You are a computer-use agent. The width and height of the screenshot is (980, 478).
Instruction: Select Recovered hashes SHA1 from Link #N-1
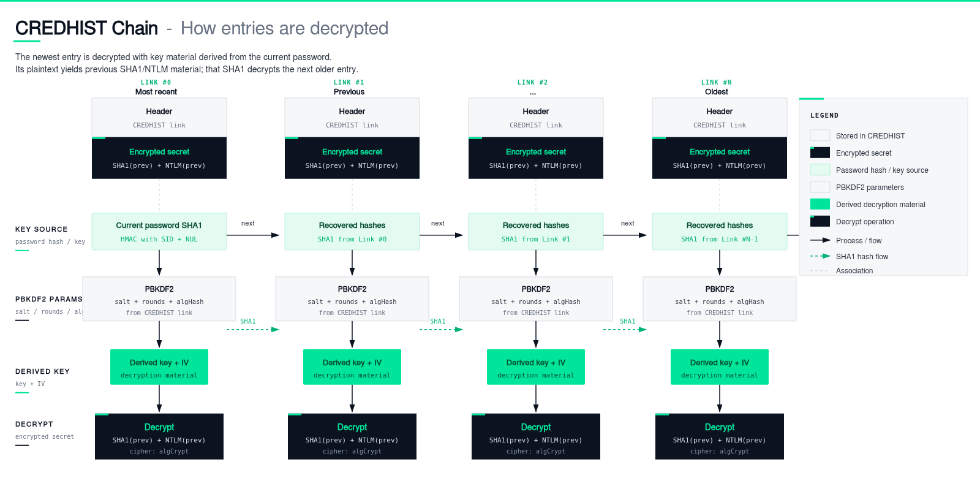(x=720, y=232)
